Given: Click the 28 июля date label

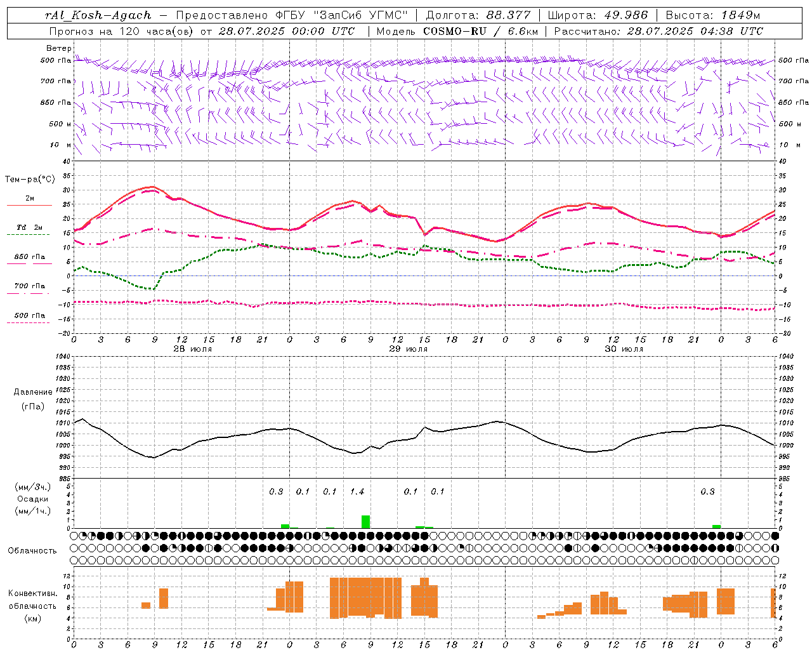Looking at the screenshot, I should click(x=193, y=349).
